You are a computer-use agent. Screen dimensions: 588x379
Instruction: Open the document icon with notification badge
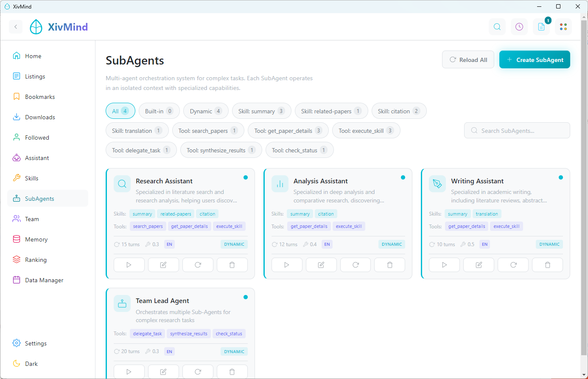pyautogui.click(x=541, y=27)
